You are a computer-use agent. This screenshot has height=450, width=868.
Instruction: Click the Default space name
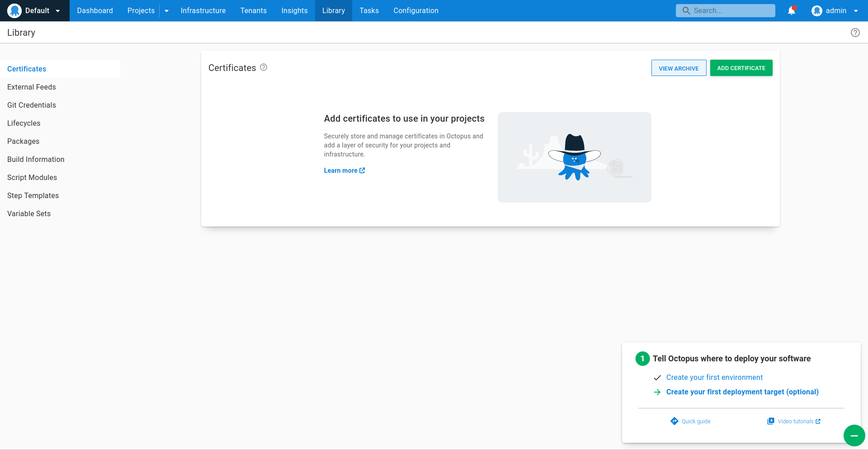[x=37, y=10]
